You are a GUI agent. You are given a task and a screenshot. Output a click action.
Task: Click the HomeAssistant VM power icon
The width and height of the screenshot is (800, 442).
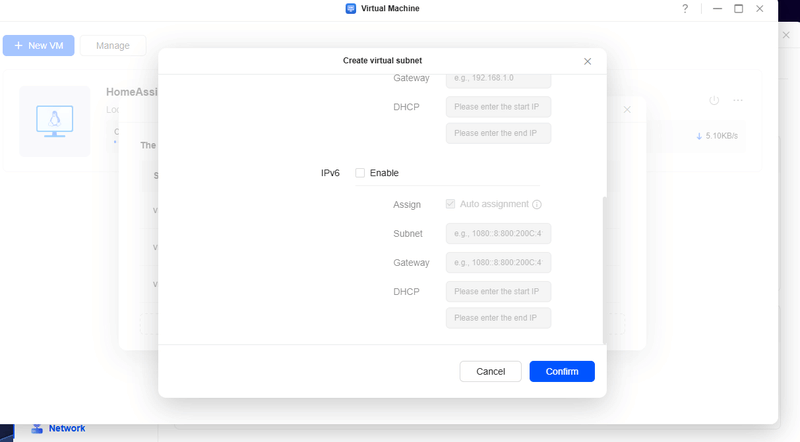point(714,100)
